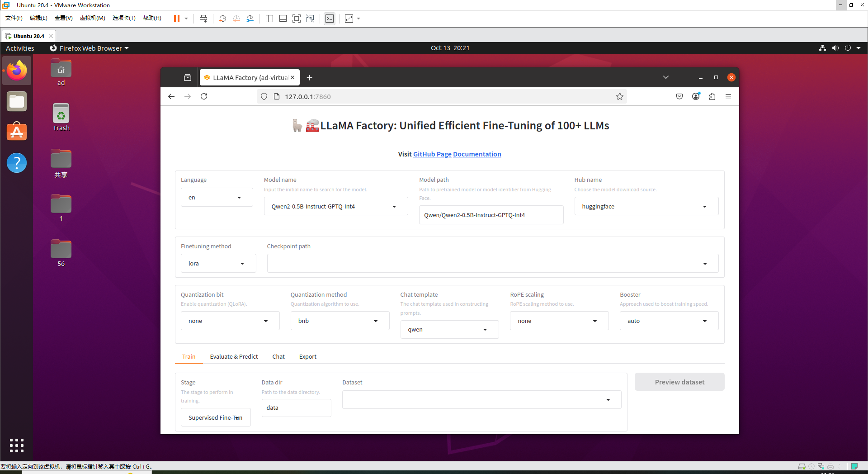Open the Finetuning method dropdown showing lora

[218, 263]
